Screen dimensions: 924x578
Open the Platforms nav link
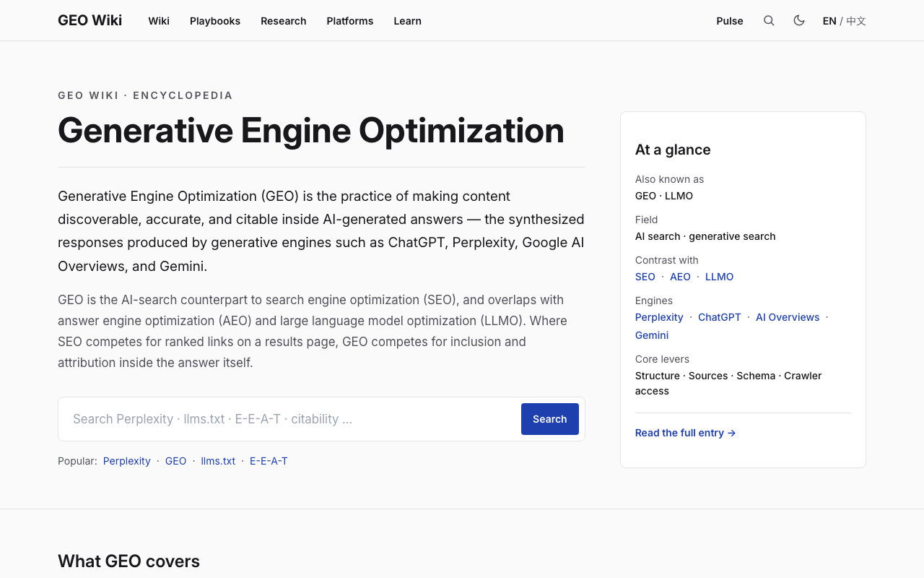tap(350, 21)
